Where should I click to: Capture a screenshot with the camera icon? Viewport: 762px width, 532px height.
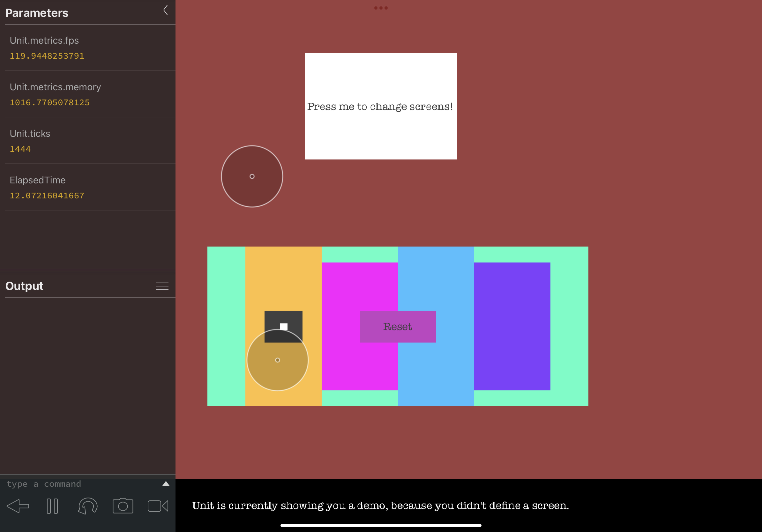pyautogui.click(x=123, y=506)
